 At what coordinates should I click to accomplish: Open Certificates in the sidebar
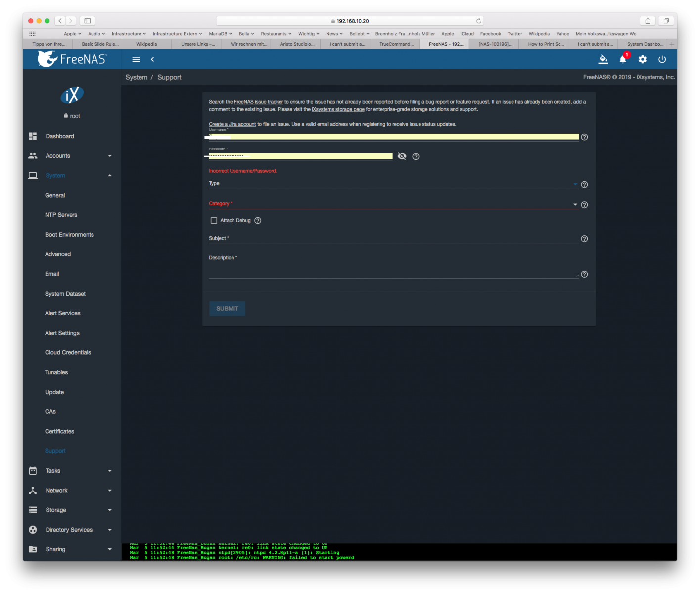(59, 432)
